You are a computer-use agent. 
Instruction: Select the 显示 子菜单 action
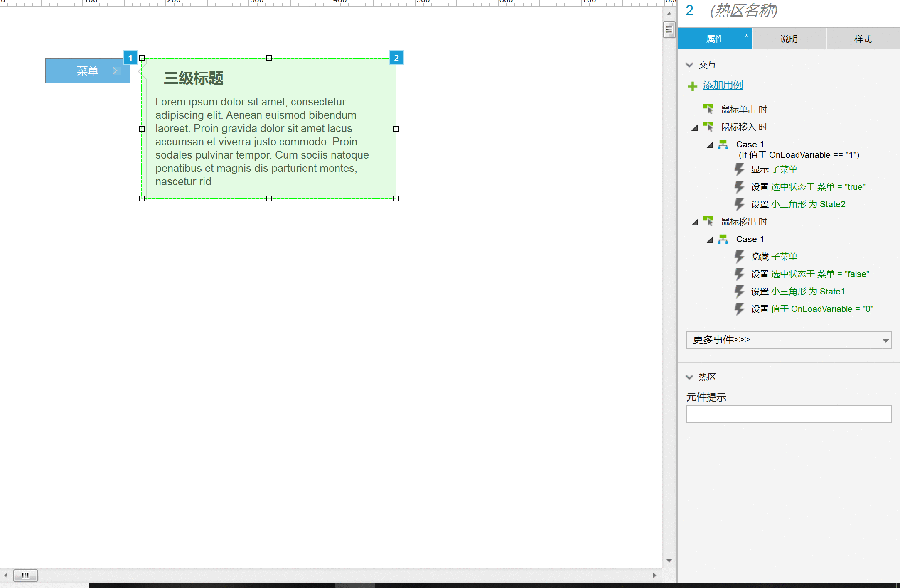coord(774,169)
